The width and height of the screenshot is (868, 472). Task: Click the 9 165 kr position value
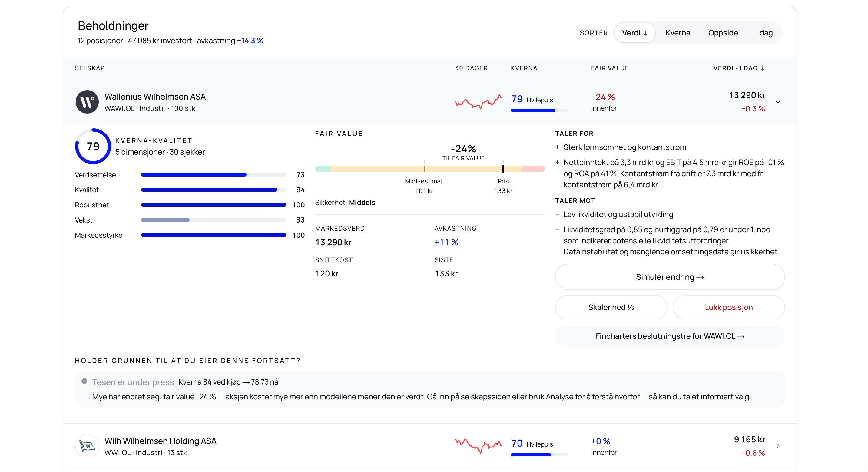749,440
